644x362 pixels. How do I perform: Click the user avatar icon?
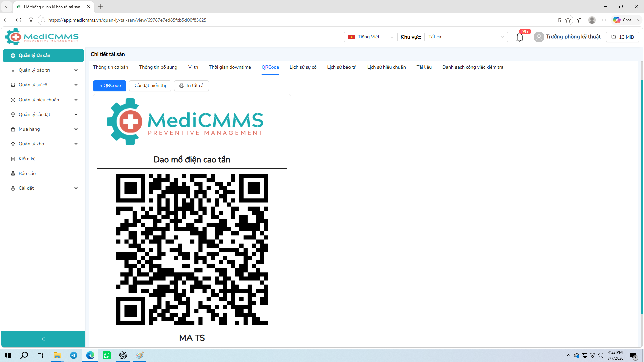coord(539,37)
